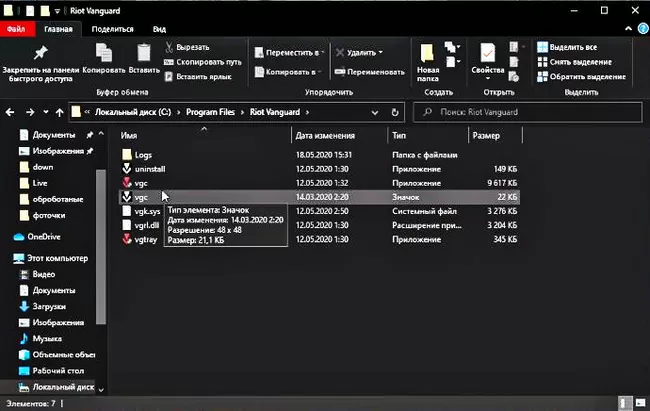Open Explorer help question mark icon

(643, 29)
